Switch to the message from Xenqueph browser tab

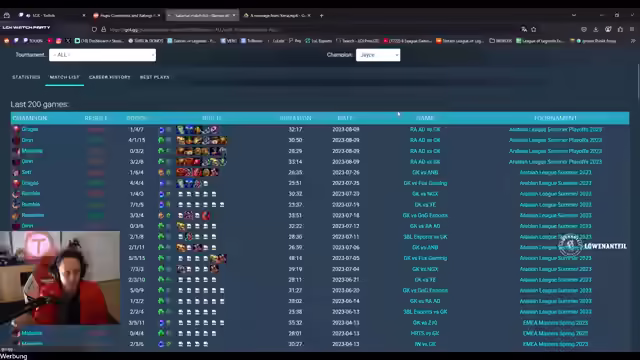click(x=277, y=16)
